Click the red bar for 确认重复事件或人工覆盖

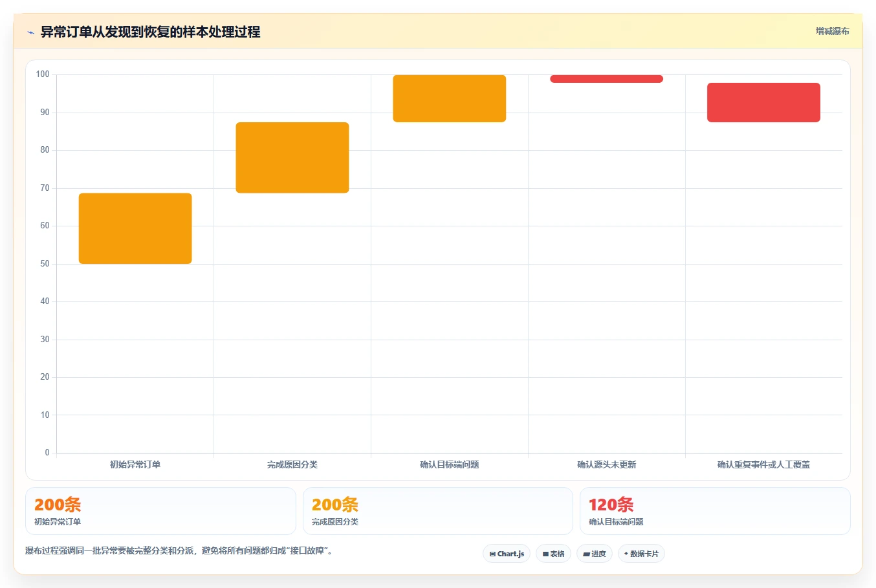[764, 102]
